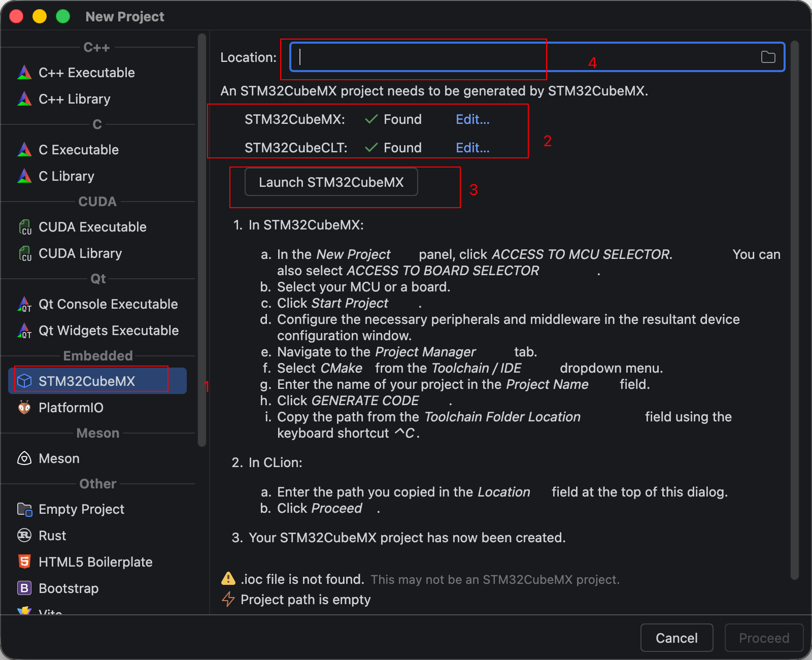The height and width of the screenshot is (660, 812).
Task: Click the HTML5 Boilerplate icon
Action: pyautogui.click(x=24, y=562)
